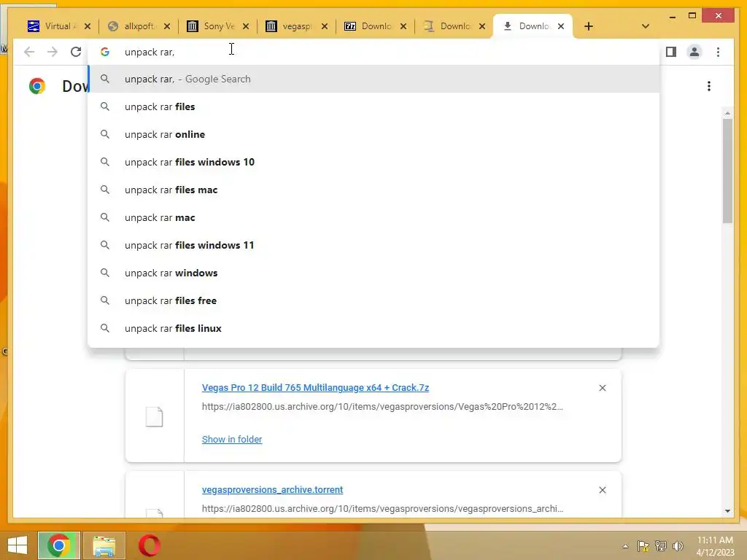The width and height of the screenshot is (747, 560).
Task: Click 'Show in folder' for Vegas Pro 12
Action: coord(232,439)
